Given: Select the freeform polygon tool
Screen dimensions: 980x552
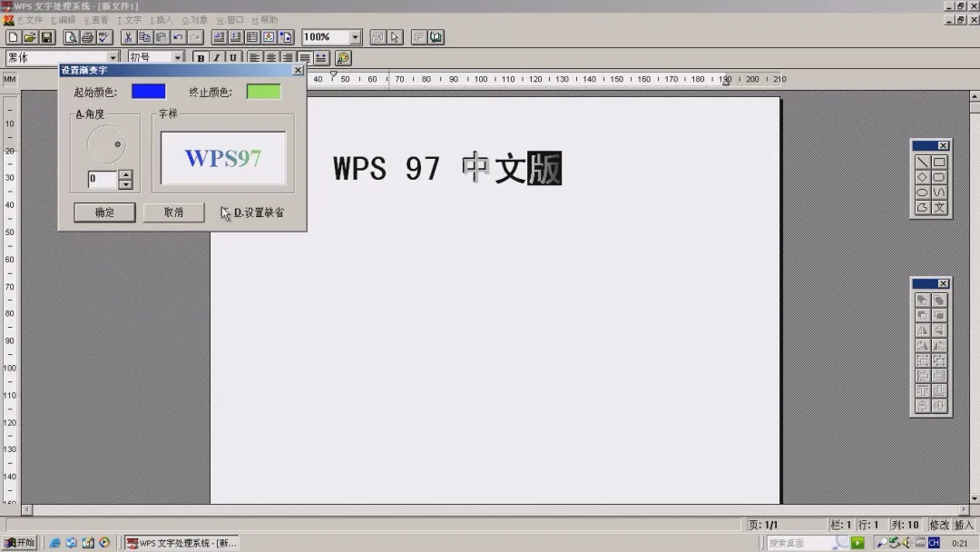Looking at the screenshot, I should [923, 208].
